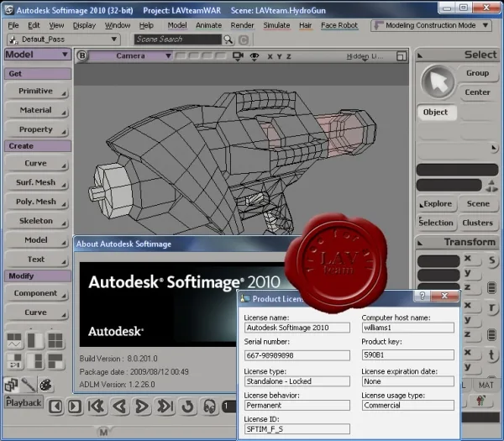The height and width of the screenshot is (441, 504).
Task: Click the Select arrow tool icon
Action: pyautogui.click(x=438, y=81)
